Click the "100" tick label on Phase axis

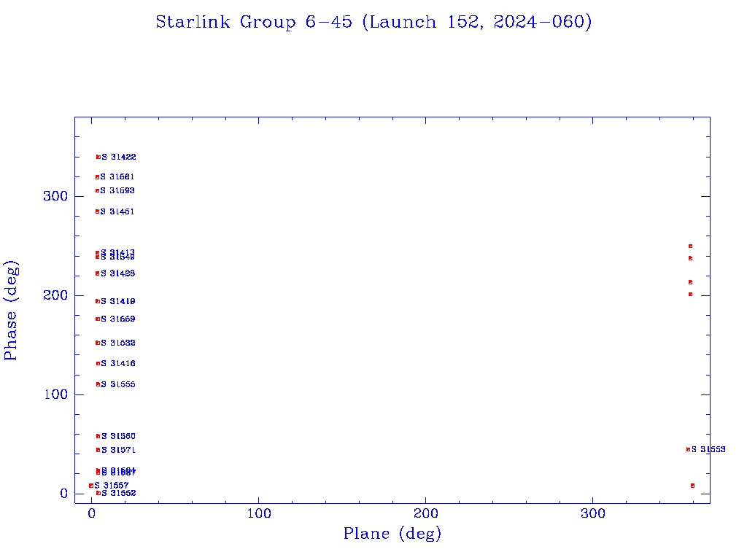[x=56, y=394]
